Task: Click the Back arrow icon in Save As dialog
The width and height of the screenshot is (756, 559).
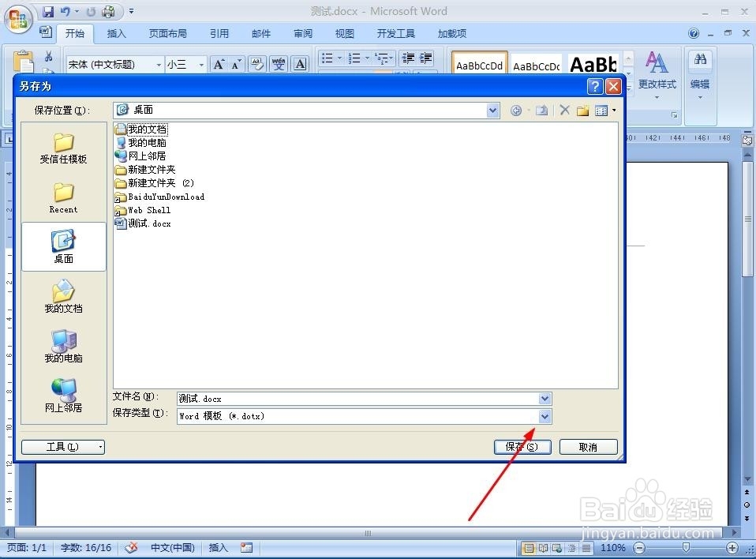Action: click(516, 111)
